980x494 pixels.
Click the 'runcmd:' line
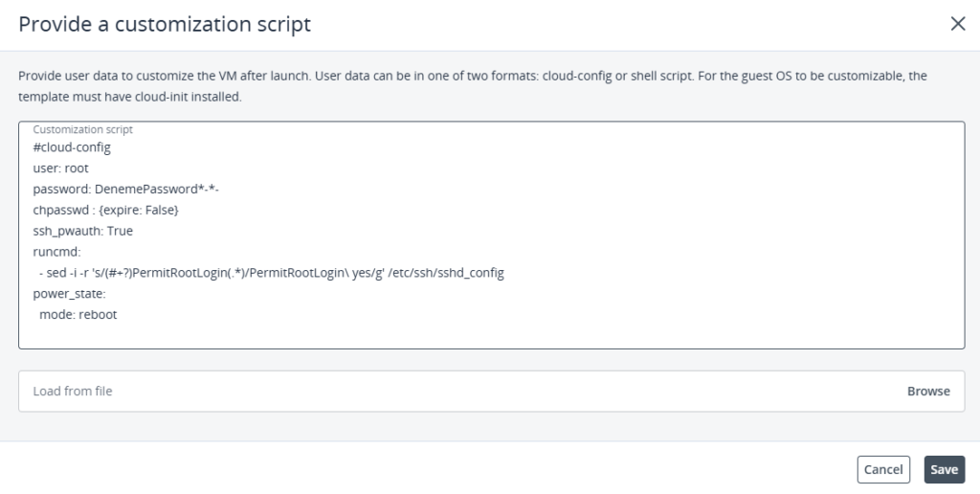[57, 252]
